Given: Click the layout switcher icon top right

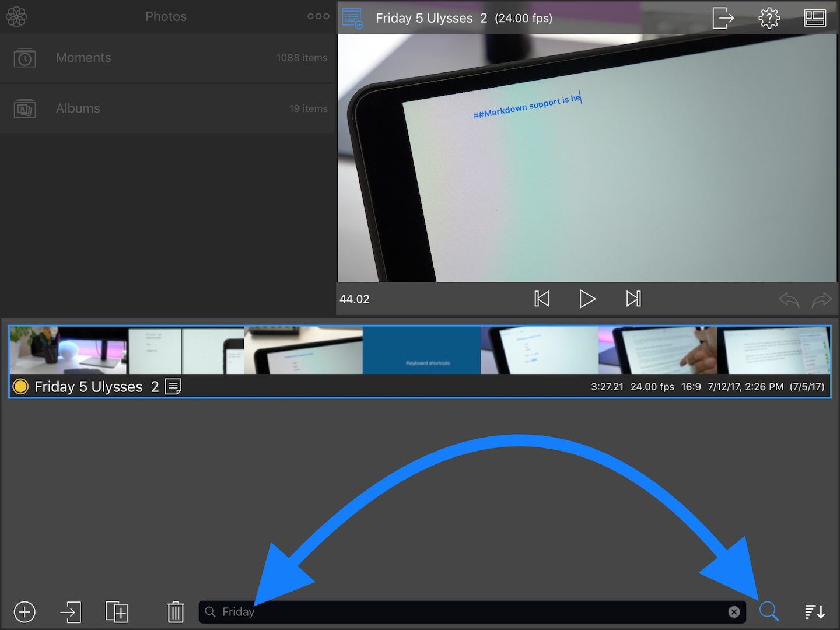Looking at the screenshot, I should pos(815,17).
